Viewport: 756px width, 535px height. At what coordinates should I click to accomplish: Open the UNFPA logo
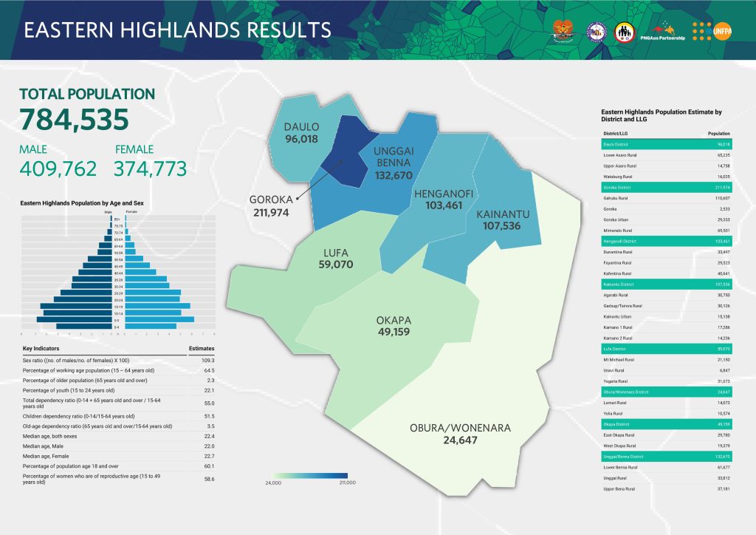(x=724, y=31)
